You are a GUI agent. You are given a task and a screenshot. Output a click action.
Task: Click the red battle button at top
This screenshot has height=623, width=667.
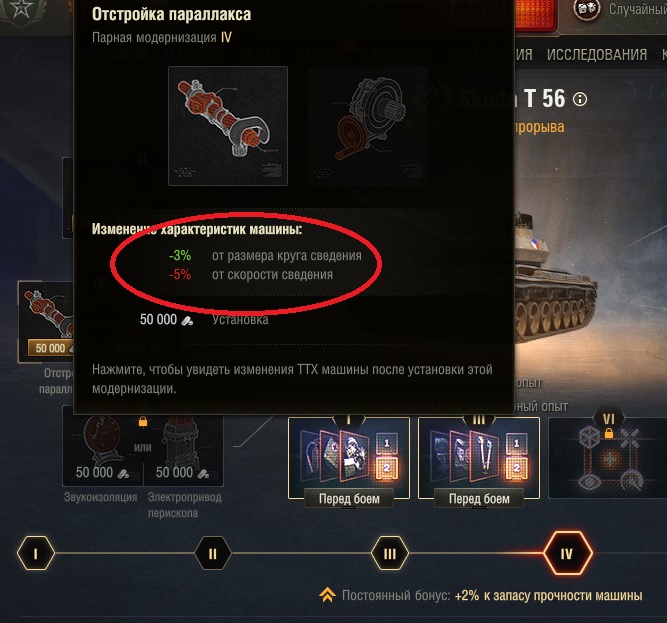[x=535, y=15]
